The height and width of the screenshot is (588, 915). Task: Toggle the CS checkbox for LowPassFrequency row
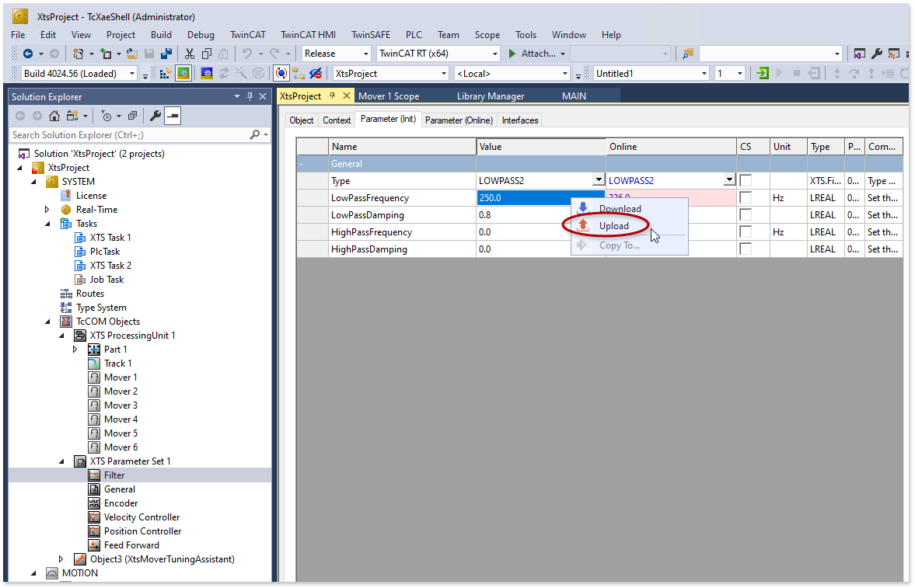click(746, 198)
